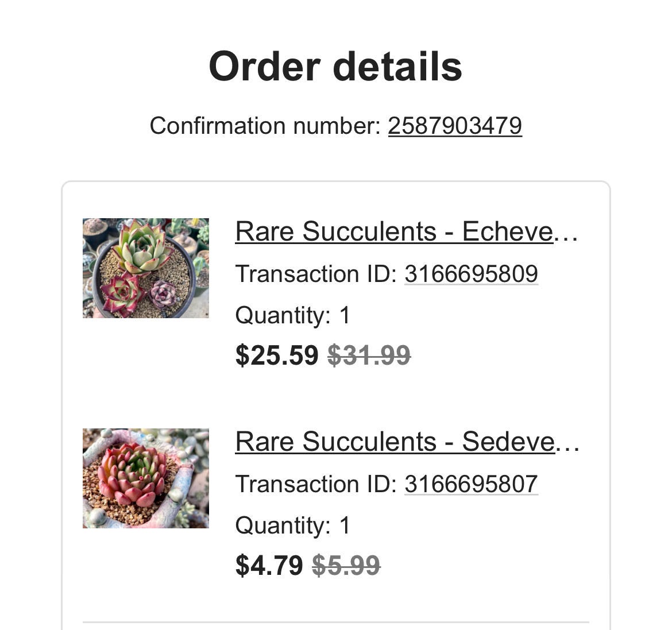Open the Rare Succulents Echeveria product title
This screenshot has width=672, height=630.
tap(394, 231)
